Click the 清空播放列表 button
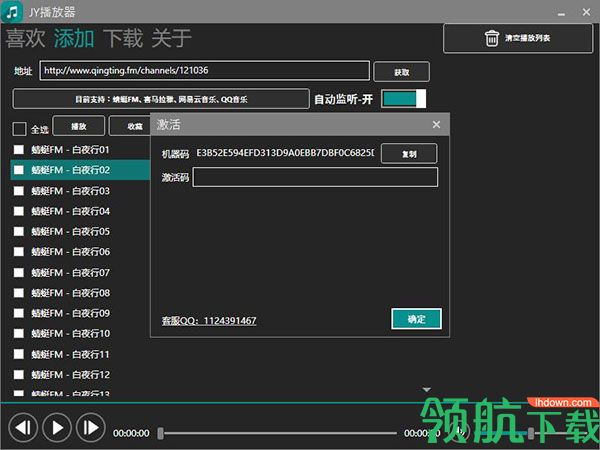Viewport: 600px width, 450px height. 518,38
